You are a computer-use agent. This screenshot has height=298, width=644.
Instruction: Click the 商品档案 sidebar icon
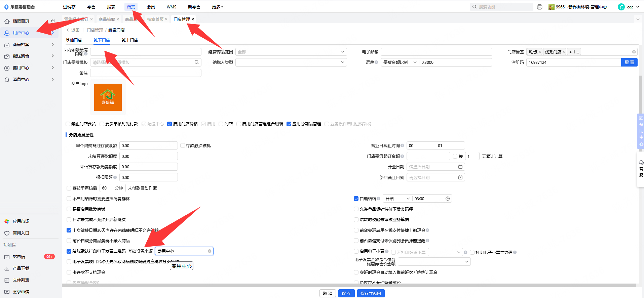tap(7, 45)
